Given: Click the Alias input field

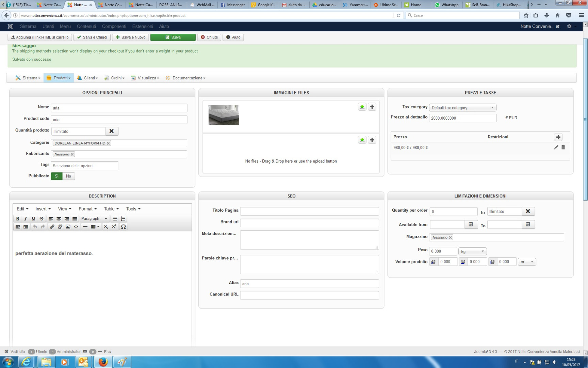Looking at the screenshot, I should [310, 284].
